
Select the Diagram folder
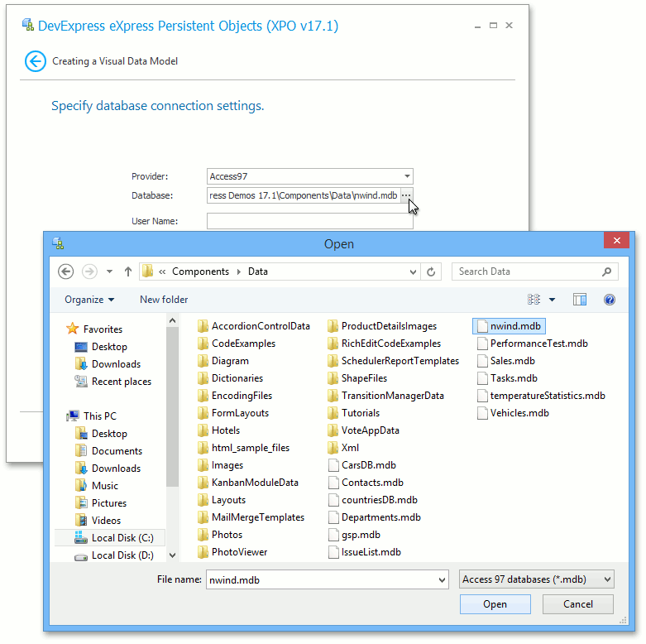[x=223, y=361]
